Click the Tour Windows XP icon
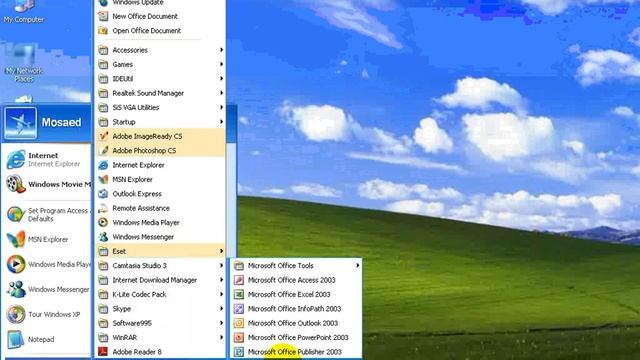The image size is (640, 360). (x=16, y=314)
